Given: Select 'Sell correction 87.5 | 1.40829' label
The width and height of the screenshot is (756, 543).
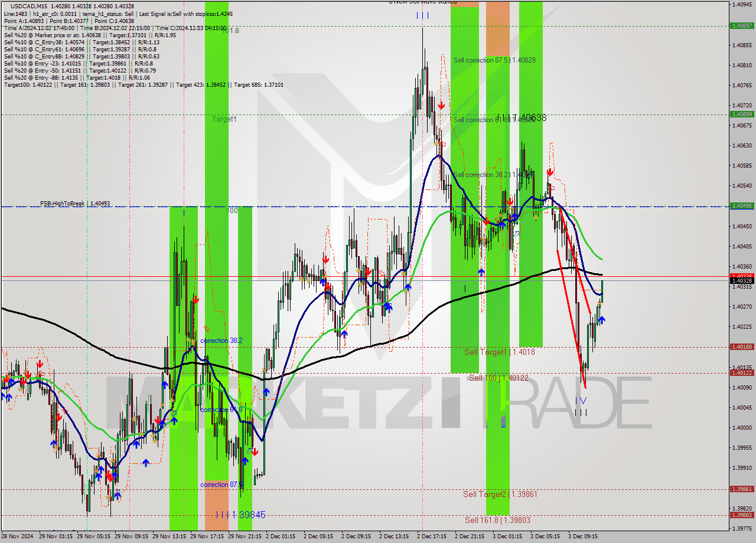Looking at the screenshot, I should point(494,60).
